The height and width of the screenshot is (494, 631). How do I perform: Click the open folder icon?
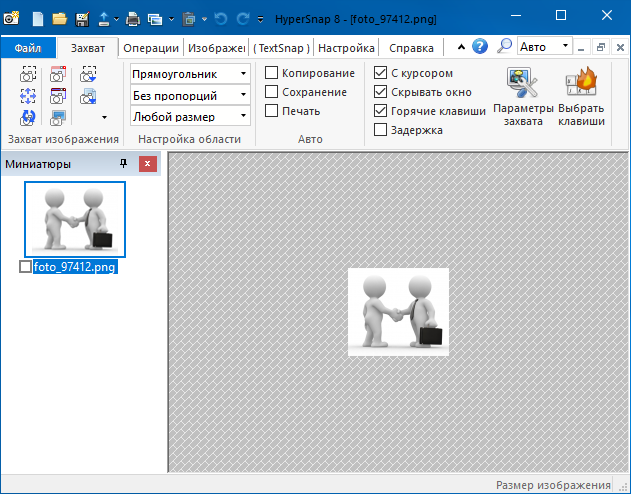[x=59, y=17]
